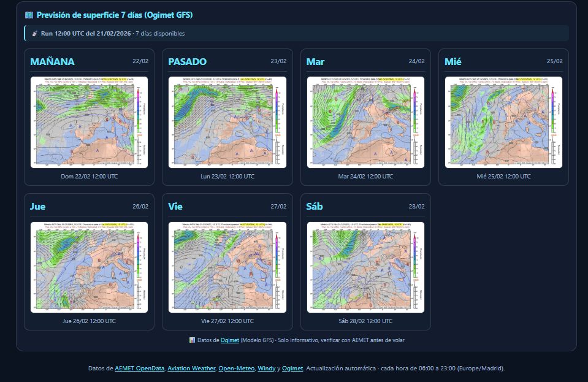Open the AEMET OpenData link
This screenshot has height=382, width=588.
140,368
